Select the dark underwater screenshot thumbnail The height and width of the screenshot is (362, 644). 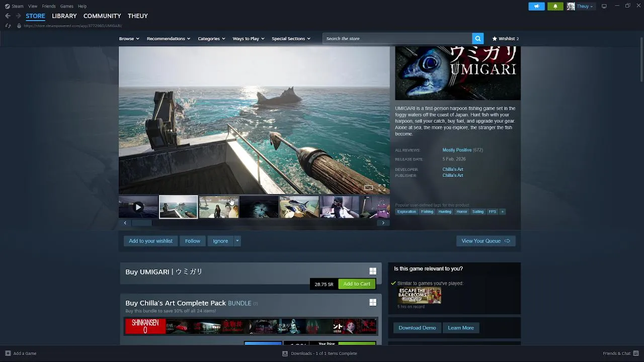tap(259, 207)
